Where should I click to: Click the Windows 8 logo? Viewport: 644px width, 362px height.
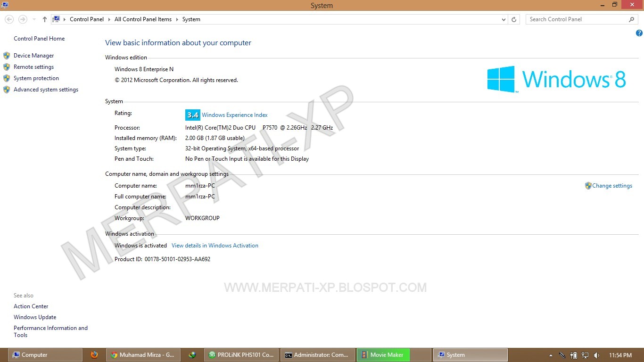coord(556,79)
